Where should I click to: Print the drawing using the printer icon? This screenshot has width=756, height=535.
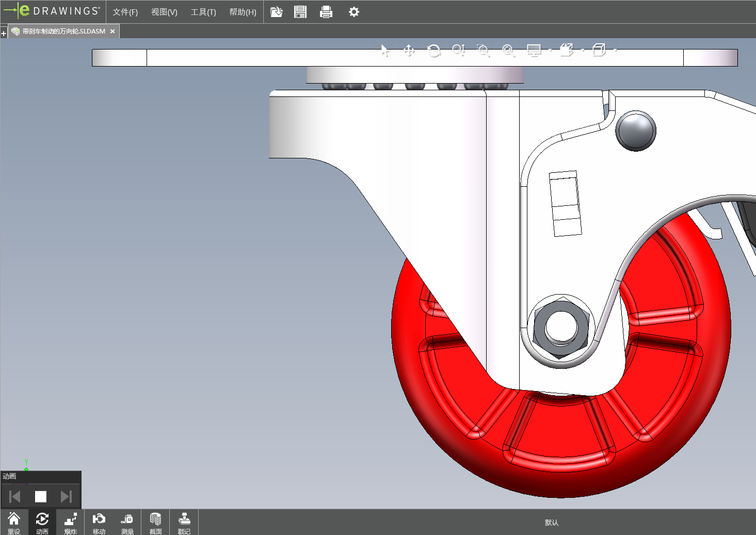pos(326,12)
